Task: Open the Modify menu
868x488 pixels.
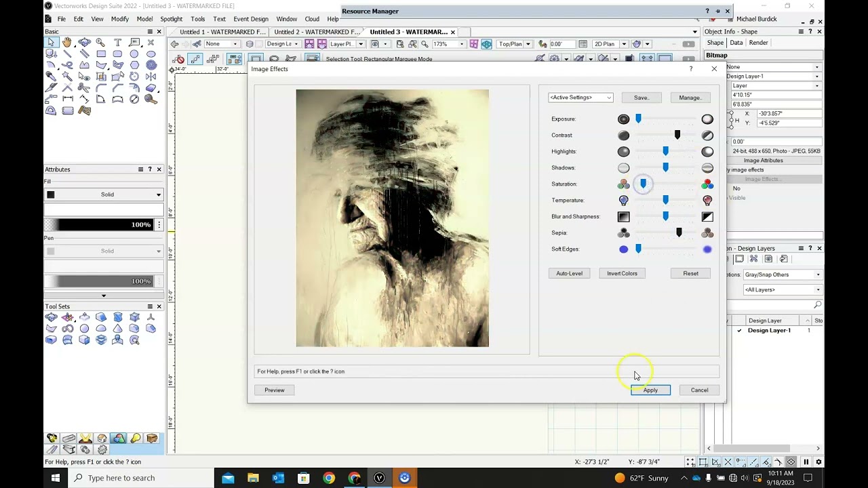Action: click(119, 19)
